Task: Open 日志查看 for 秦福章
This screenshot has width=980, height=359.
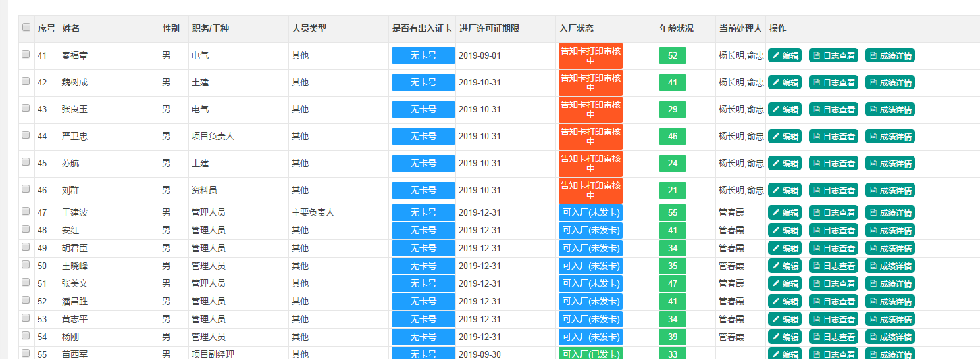Action: pos(833,55)
